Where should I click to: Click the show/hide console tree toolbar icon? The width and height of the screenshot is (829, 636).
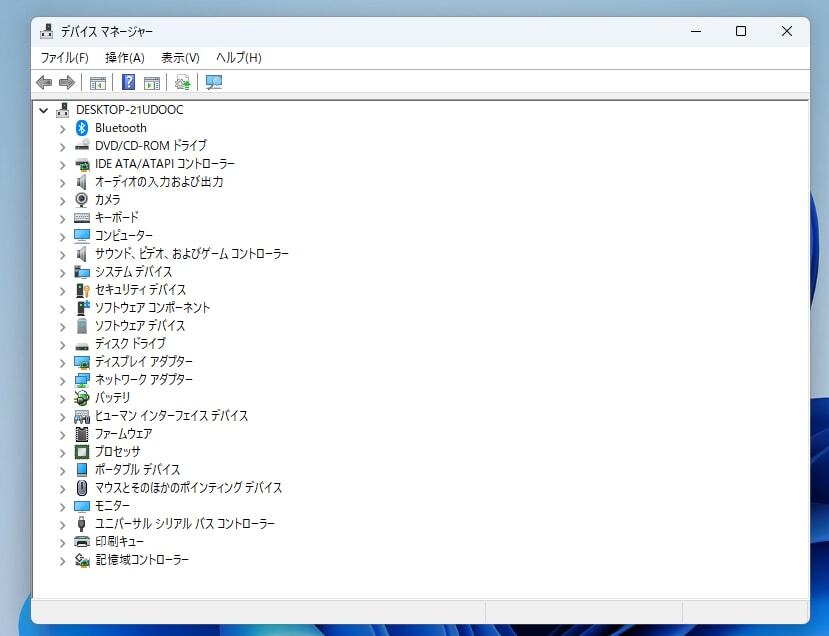pyautogui.click(x=98, y=82)
